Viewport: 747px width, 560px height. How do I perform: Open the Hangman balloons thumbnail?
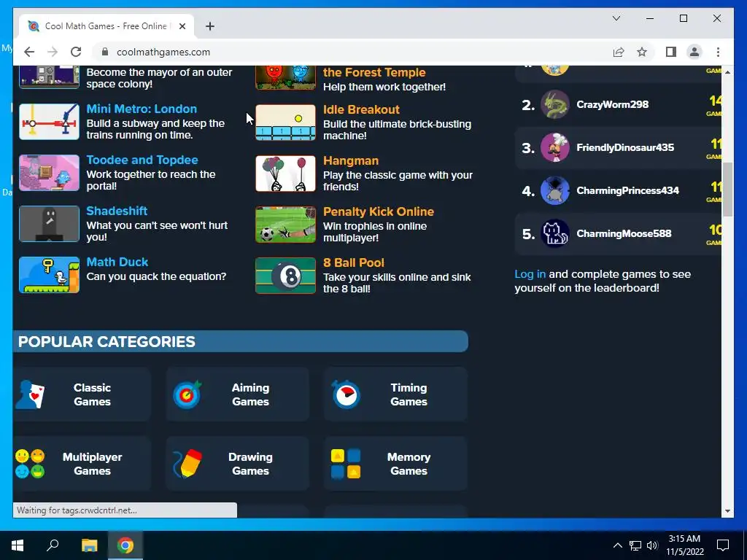click(x=285, y=174)
